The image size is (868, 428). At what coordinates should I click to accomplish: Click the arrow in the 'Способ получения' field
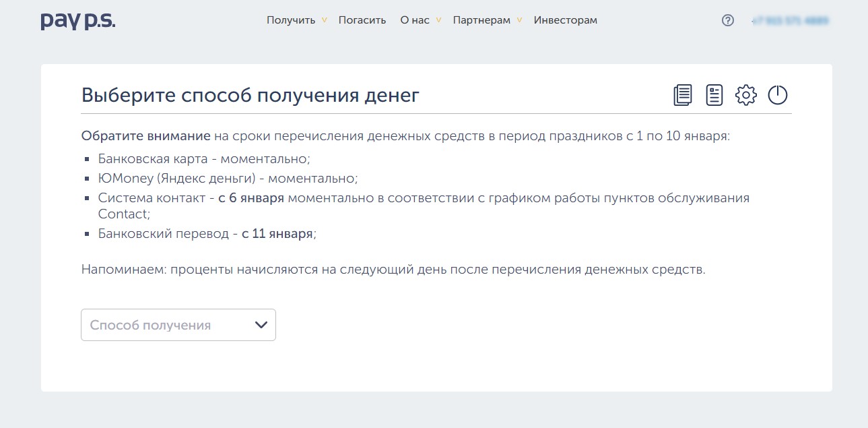click(x=261, y=325)
